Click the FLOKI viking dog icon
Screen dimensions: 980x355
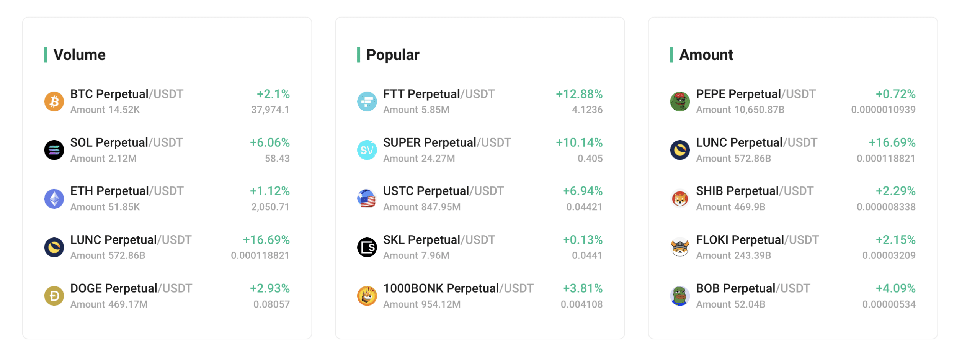tap(679, 247)
